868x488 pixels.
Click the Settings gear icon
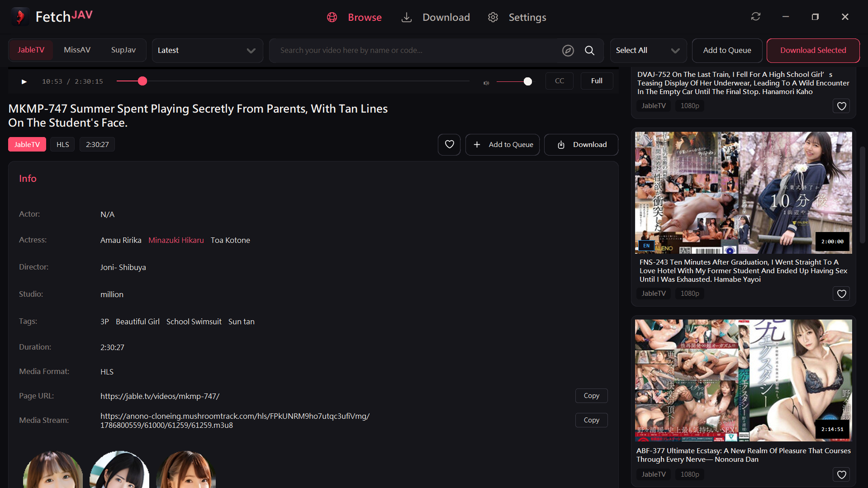493,17
